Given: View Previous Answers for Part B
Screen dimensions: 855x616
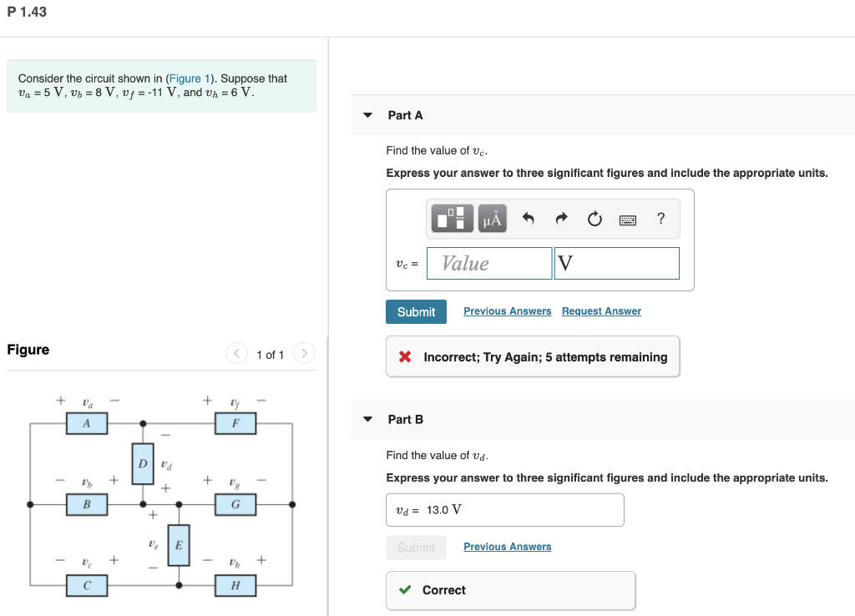Looking at the screenshot, I should coord(507,546).
